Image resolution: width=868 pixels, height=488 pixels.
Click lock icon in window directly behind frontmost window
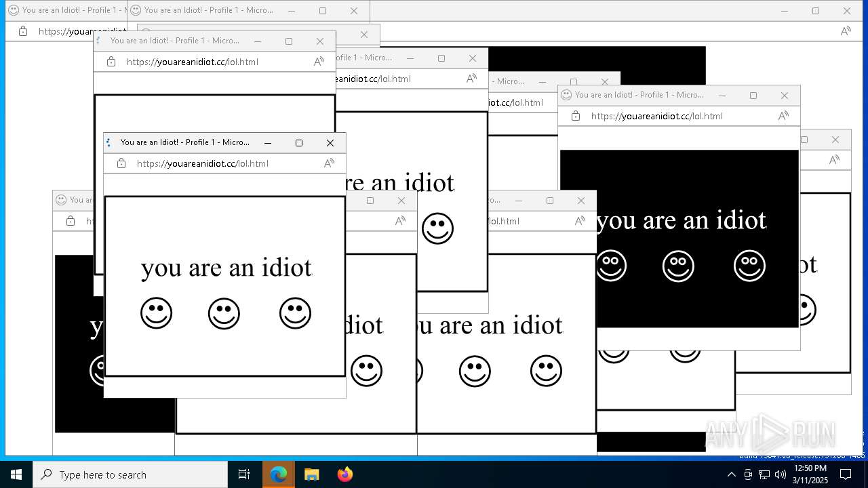(x=111, y=62)
